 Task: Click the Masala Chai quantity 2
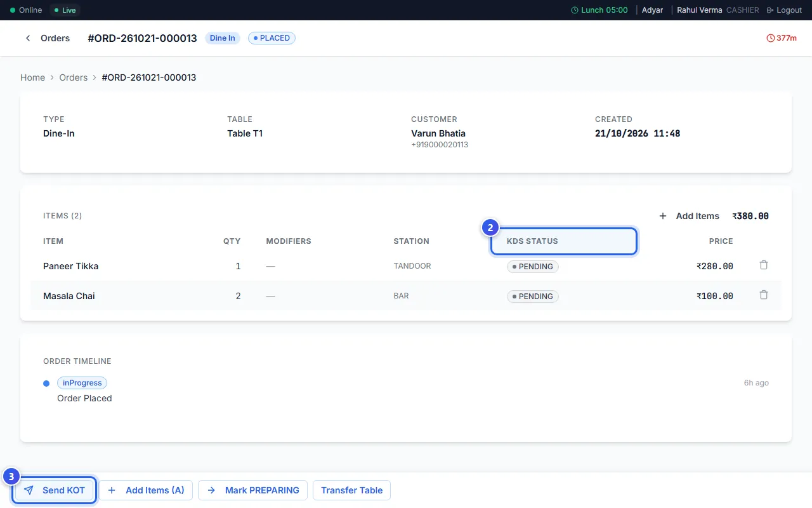(x=239, y=296)
